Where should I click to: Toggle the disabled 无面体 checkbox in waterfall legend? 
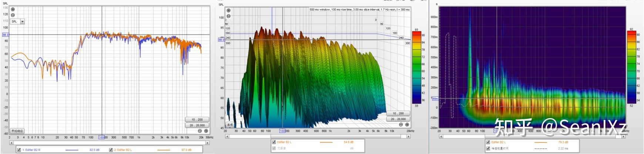(274, 148)
